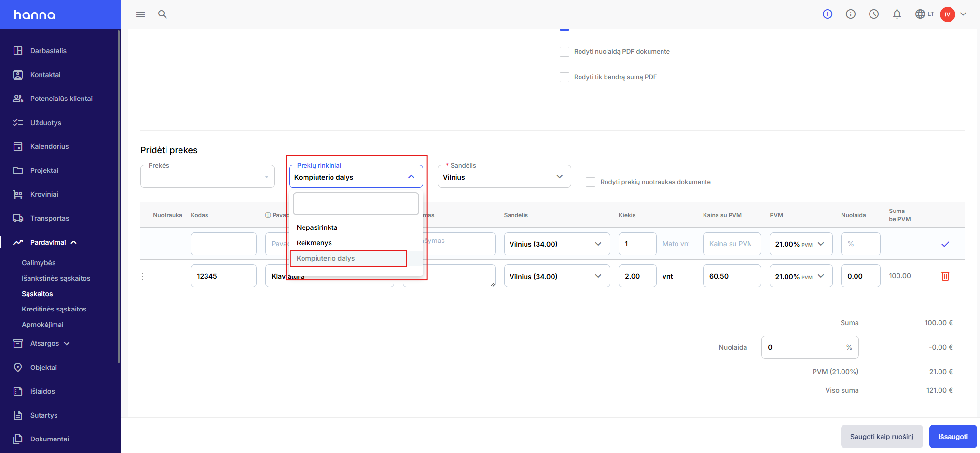Click the empty Kaina su PVM field
Screen dimensions: 980x453
[732, 244]
